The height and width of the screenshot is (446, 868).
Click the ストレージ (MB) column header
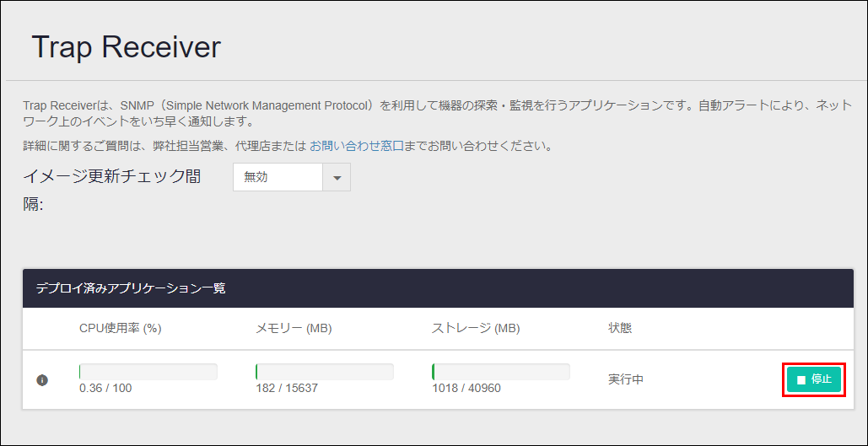click(476, 329)
